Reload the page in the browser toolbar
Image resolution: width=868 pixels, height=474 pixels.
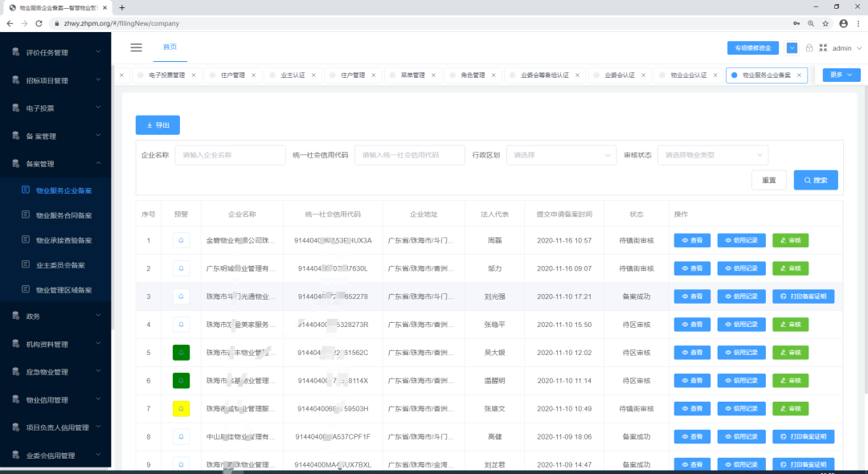pyautogui.click(x=39, y=23)
